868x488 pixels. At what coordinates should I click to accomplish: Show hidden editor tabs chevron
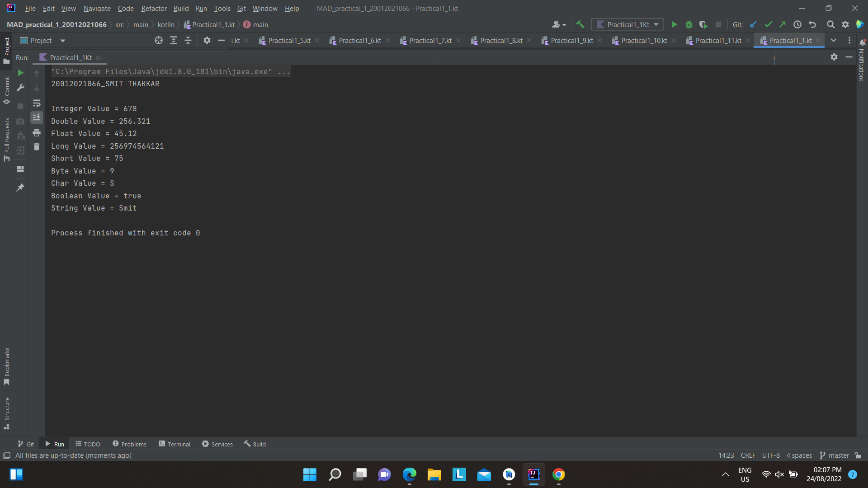pyautogui.click(x=834, y=41)
